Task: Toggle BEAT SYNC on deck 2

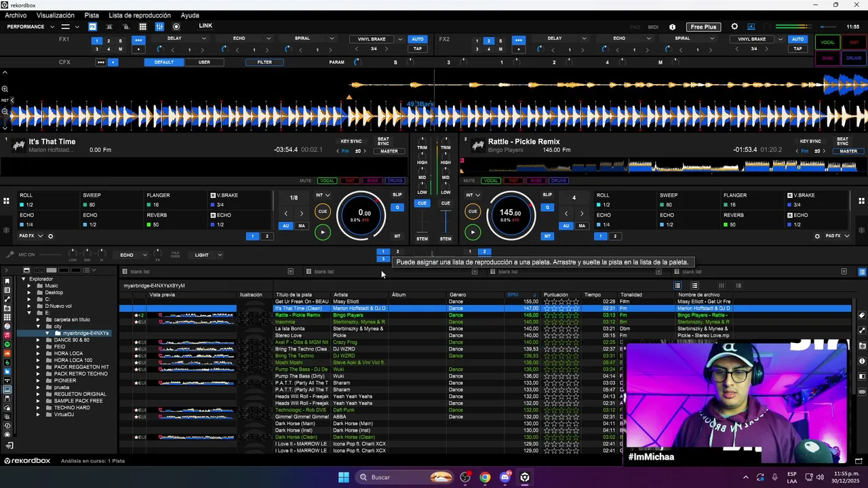Action: (x=842, y=141)
